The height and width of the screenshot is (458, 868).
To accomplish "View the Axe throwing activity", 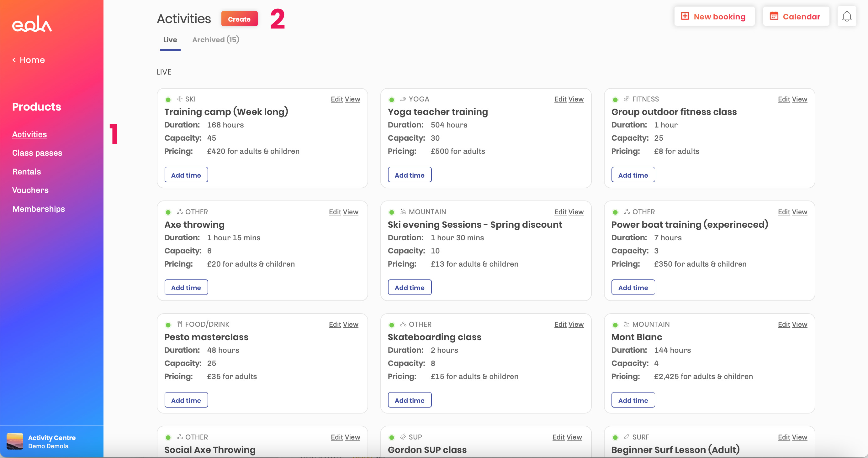I will pos(351,212).
